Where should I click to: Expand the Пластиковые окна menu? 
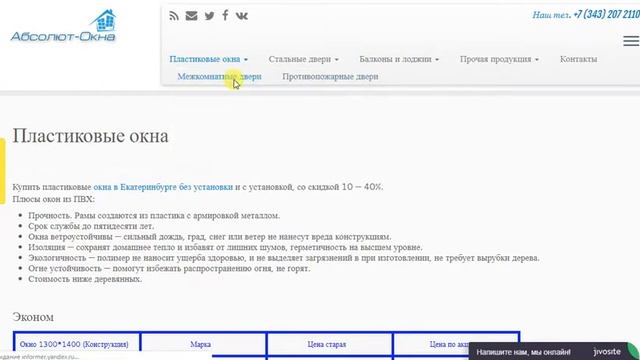(209, 59)
